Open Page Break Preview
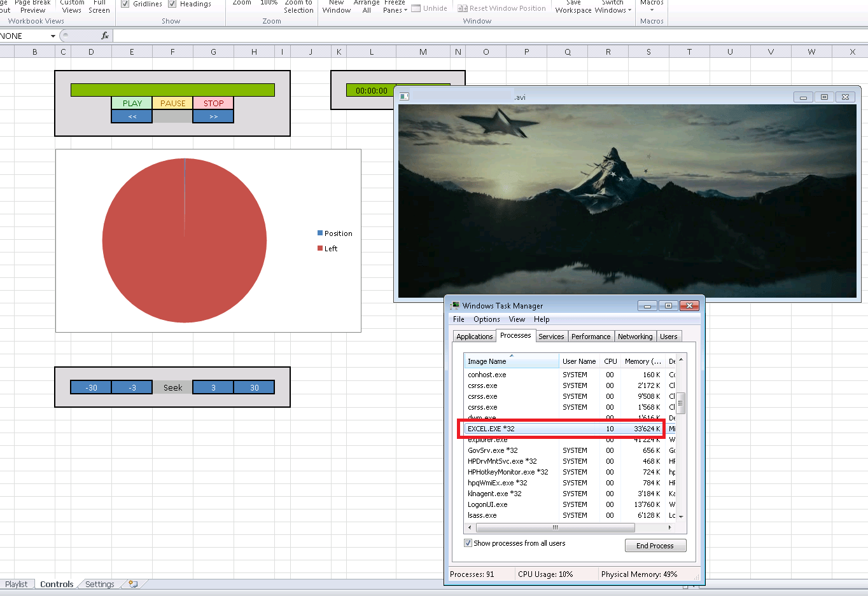This screenshot has width=868, height=596. coord(32,7)
